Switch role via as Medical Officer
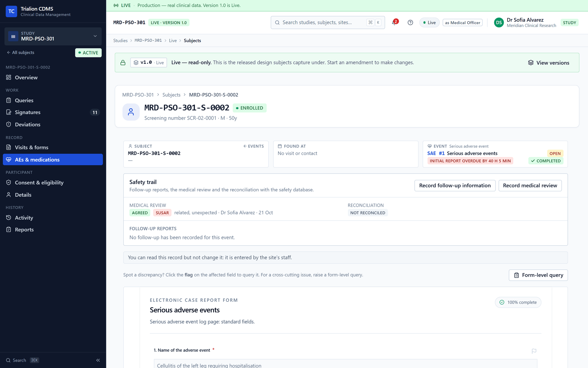The width and height of the screenshot is (588, 368). (x=462, y=22)
